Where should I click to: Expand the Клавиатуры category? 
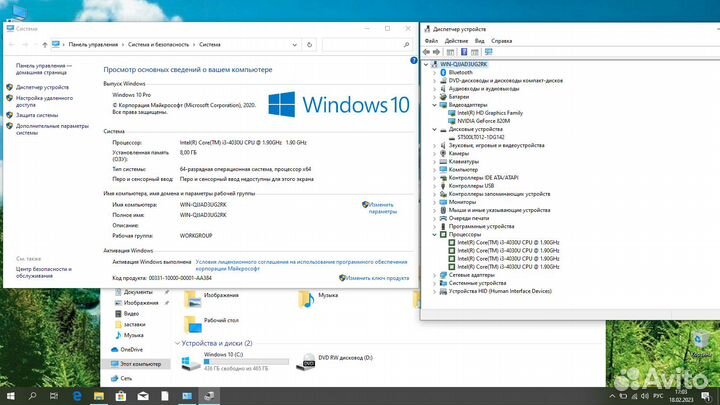pos(434,162)
